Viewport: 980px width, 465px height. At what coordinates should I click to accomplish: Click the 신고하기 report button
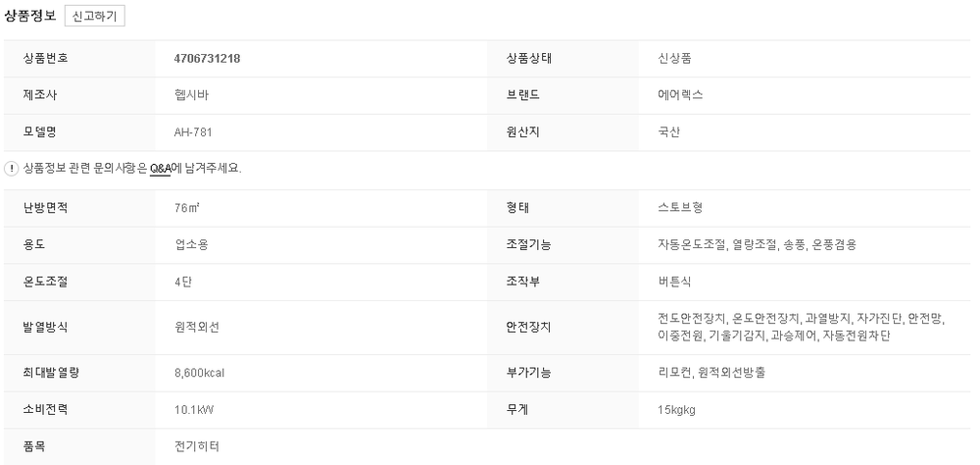pos(94,17)
